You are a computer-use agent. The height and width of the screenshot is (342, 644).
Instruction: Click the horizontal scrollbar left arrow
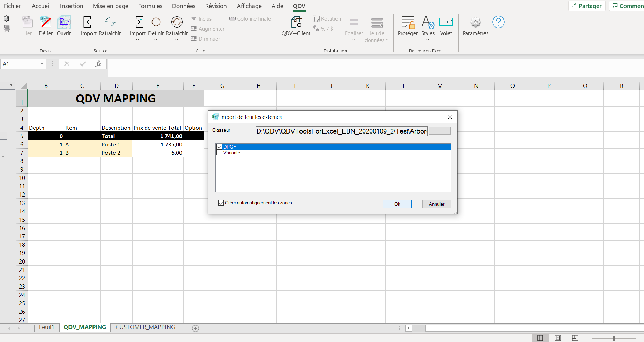tap(408, 328)
